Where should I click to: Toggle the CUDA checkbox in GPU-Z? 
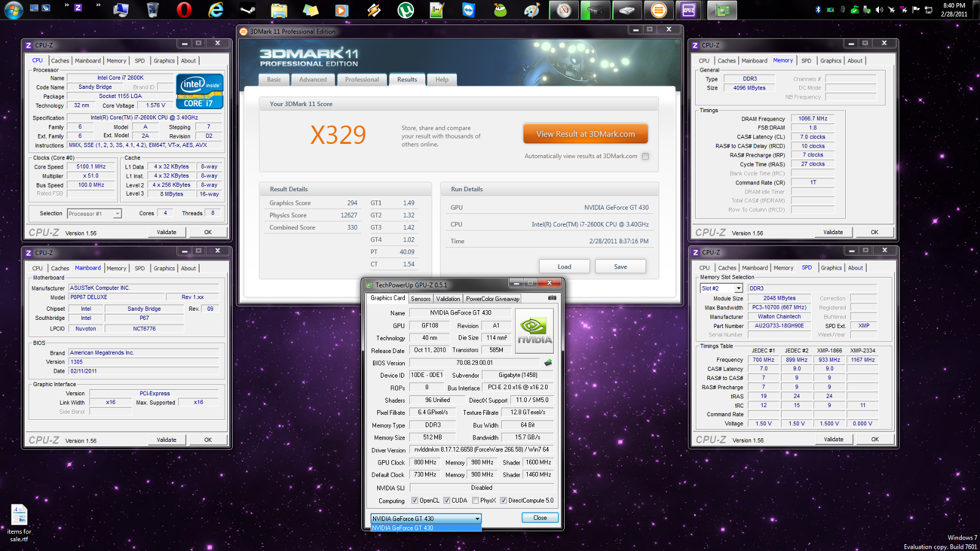pyautogui.click(x=447, y=500)
